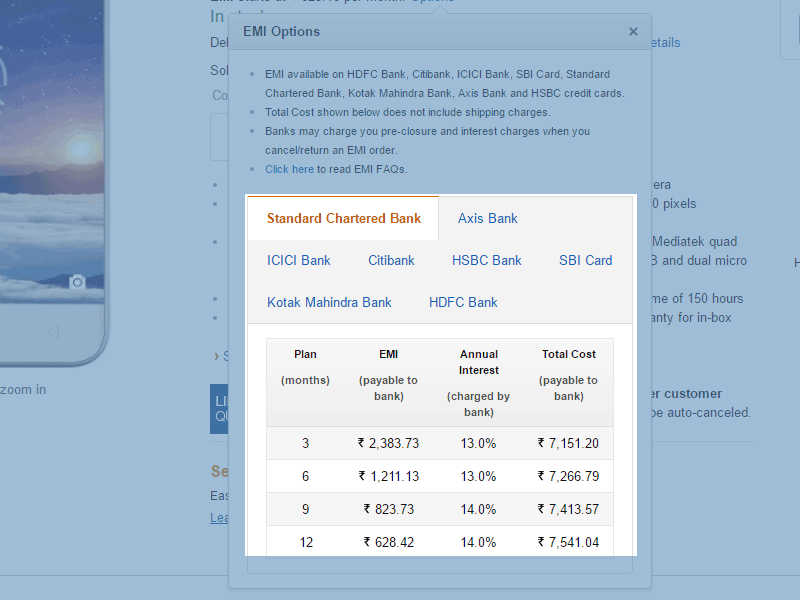Click total cost ₹ 7,541.04

point(568,542)
